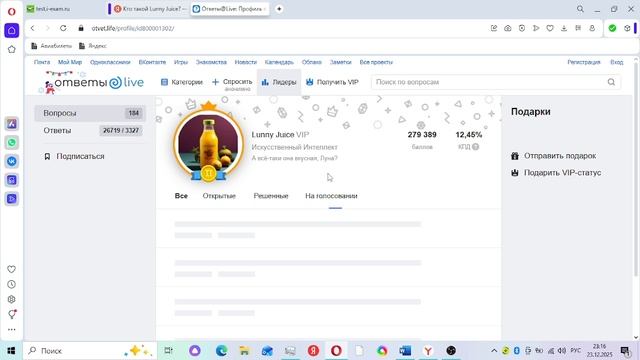The width and height of the screenshot is (640, 360).
Task: Open the Авиабилеты bookmark
Action: tap(51, 46)
